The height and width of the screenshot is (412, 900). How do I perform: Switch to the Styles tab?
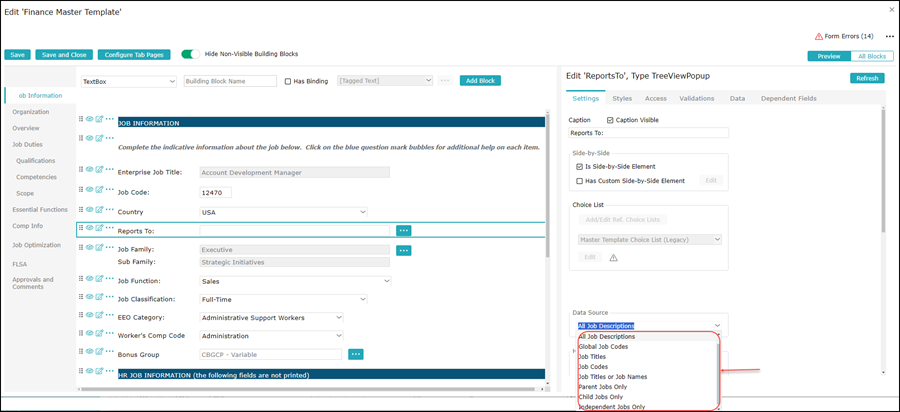click(622, 99)
